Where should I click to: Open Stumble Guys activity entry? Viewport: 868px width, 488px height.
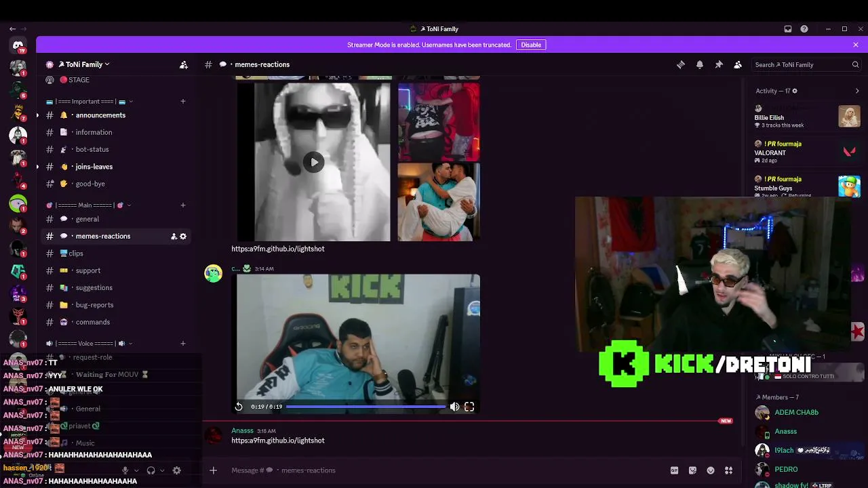click(807, 186)
